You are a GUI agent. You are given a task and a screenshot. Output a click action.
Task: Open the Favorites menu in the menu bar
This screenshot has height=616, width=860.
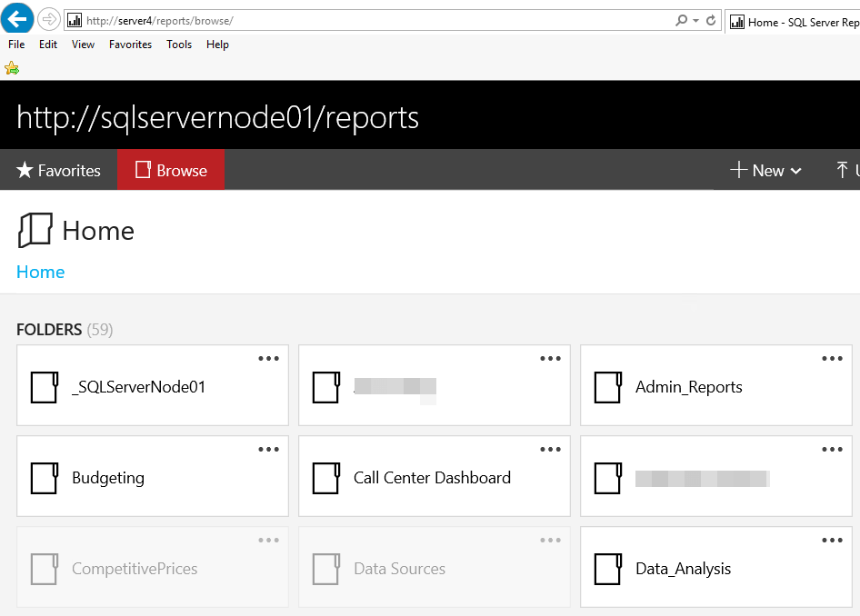tap(131, 45)
